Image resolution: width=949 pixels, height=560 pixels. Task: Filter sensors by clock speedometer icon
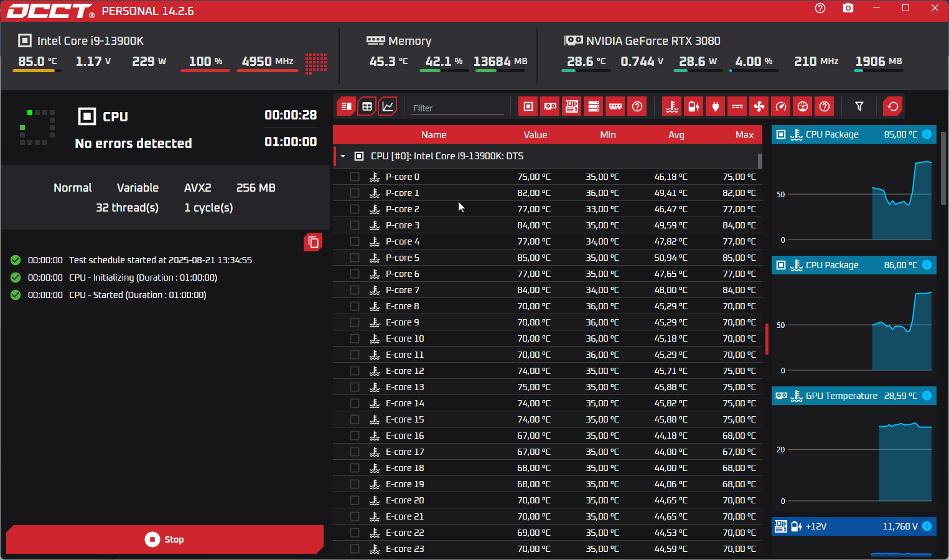[x=781, y=106]
